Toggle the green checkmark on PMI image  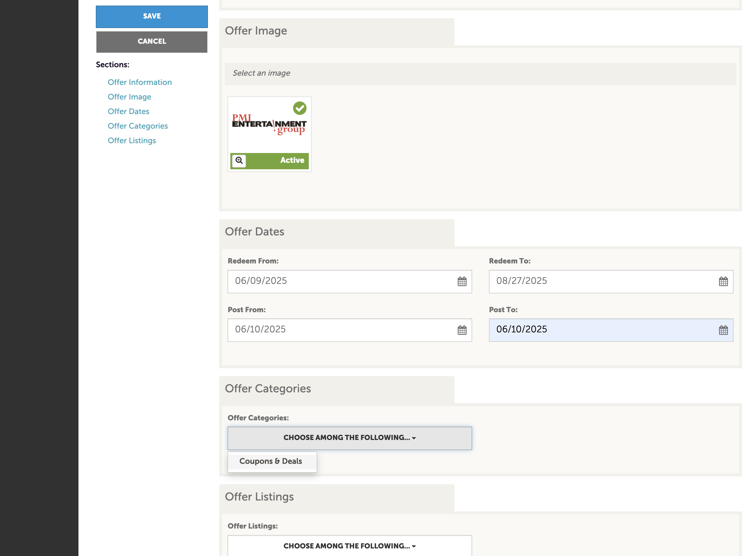click(x=300, y=108)
